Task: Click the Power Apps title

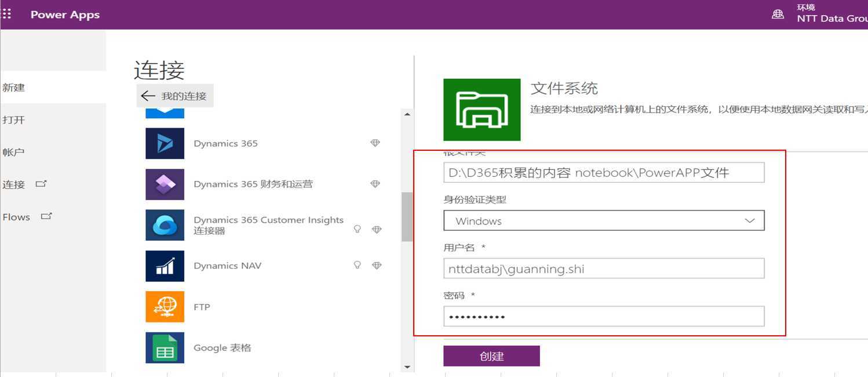Action: [x=65, y=14]
